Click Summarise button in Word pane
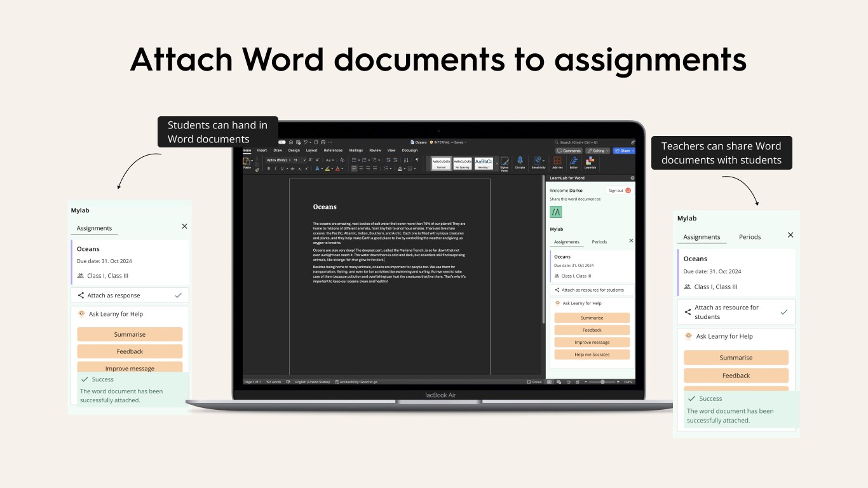Screen dimensions: 868x488 coord(592,318)
